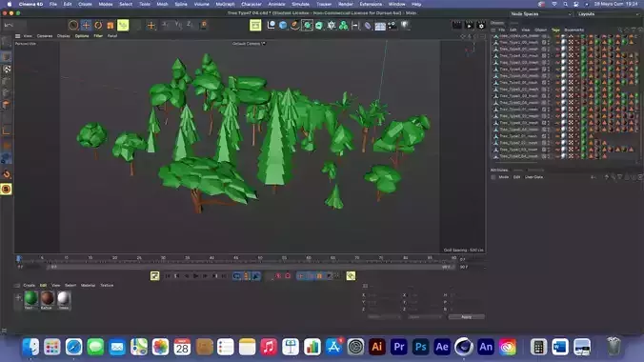Open the viewport hamburger menu
Screen dimensions: 644x362
click(x=18, y=36)
